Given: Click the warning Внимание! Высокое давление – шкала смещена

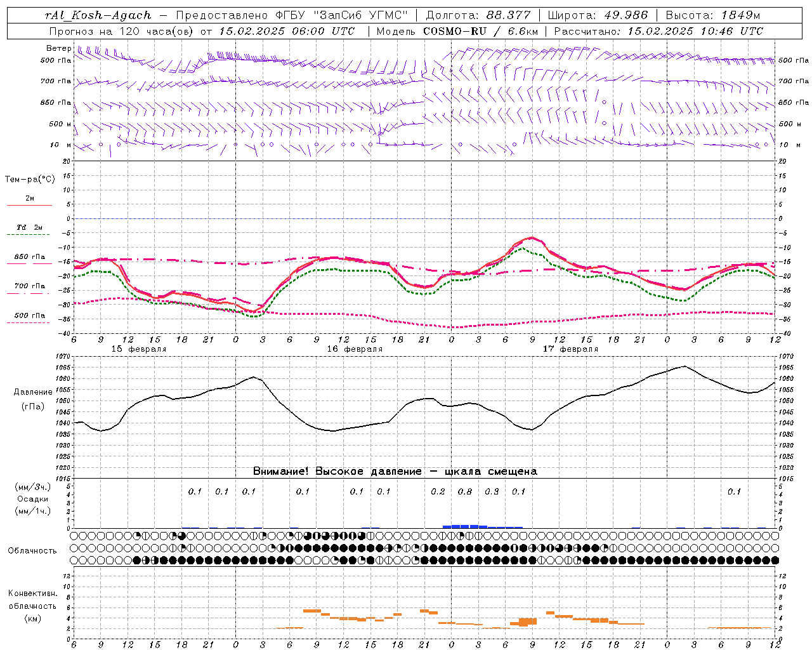Looking at the screenshot, I should pos(395,472).
